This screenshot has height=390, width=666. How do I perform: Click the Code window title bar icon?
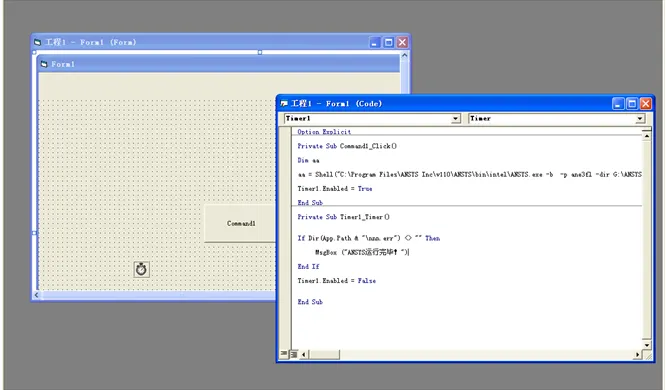pyautogui.click(x=284, y=103)
